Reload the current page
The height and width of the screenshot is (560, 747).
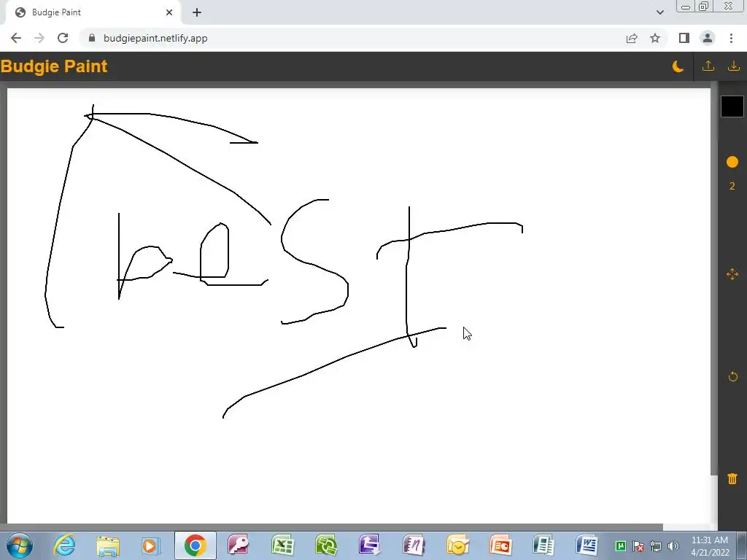pos(63,38)
